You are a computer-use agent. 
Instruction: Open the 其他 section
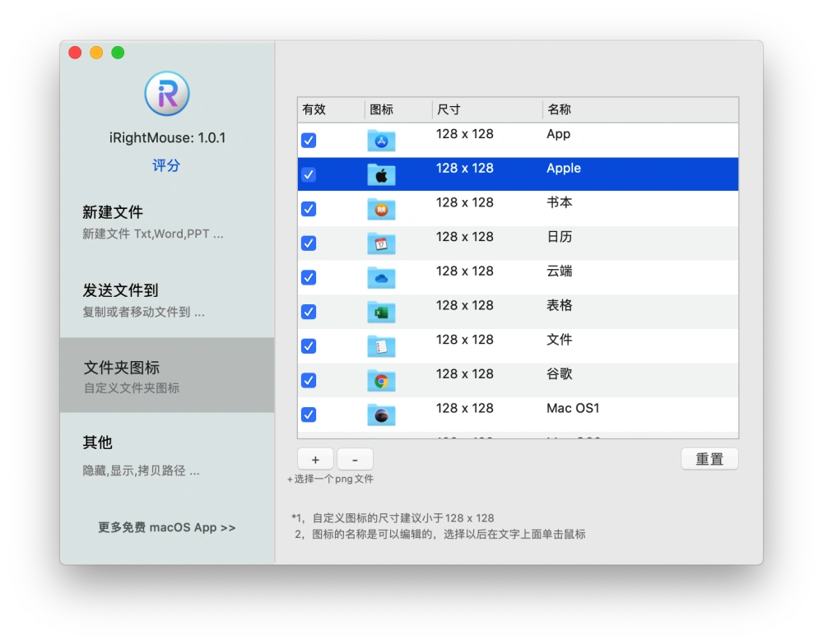[167, 455]
